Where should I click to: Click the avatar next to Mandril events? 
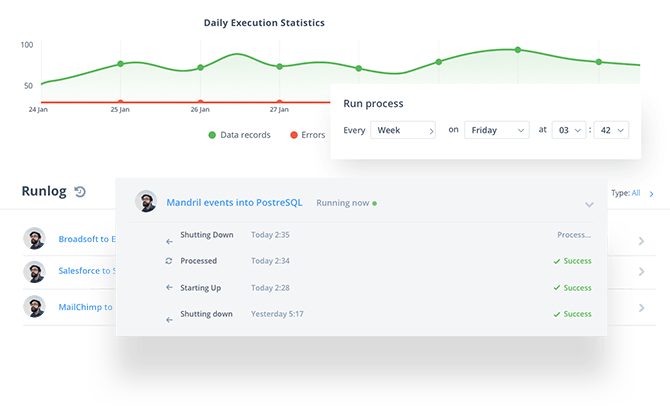[146, 201]
